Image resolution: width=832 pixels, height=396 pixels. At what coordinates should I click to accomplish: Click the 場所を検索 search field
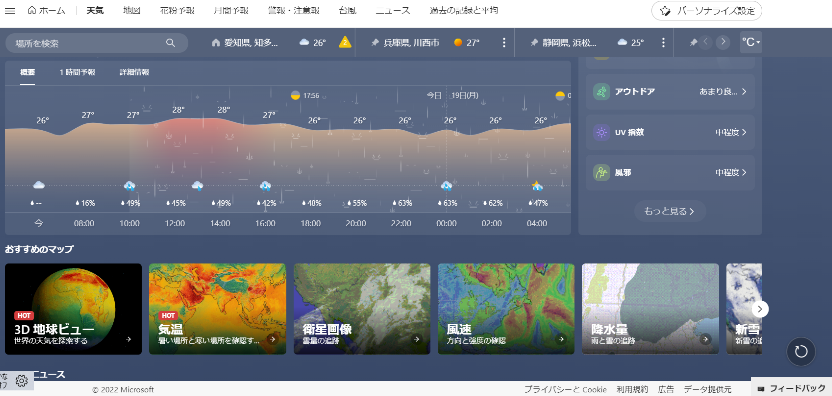(97, 43)
